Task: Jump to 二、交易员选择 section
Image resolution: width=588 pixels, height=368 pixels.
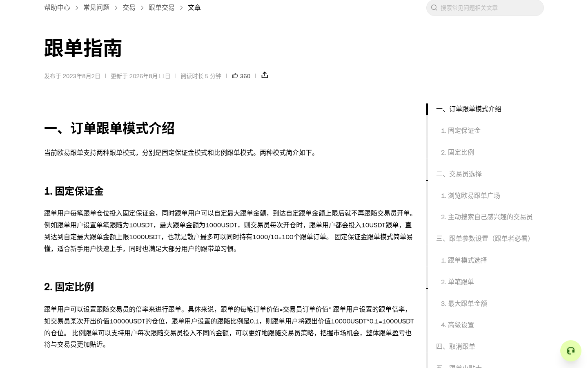Action: coord(459,174)
